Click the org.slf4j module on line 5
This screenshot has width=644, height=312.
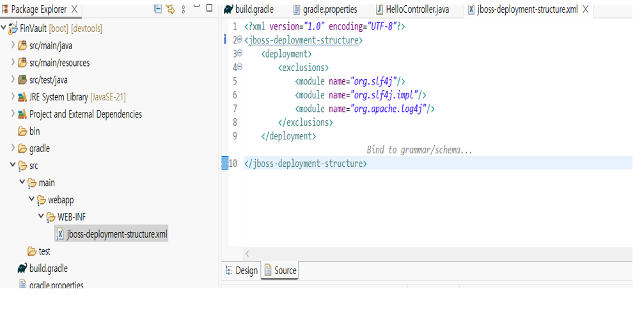tap(350, 81)
